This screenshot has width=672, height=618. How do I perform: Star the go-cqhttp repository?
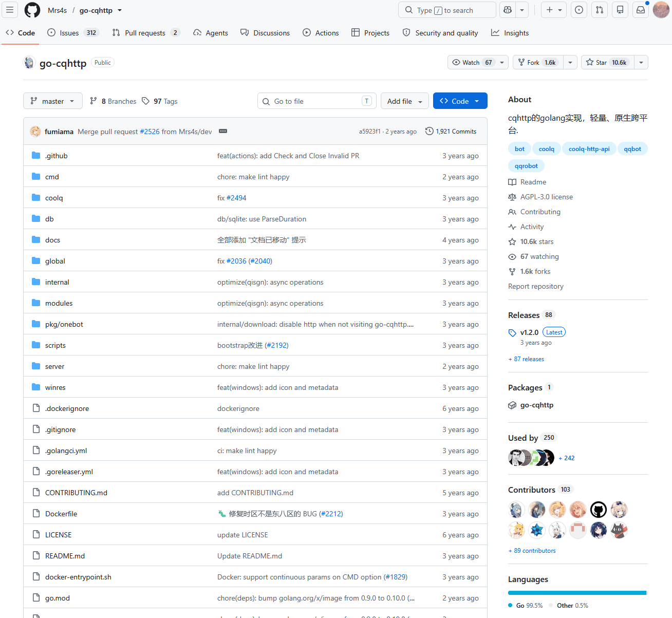click(608, 62)
